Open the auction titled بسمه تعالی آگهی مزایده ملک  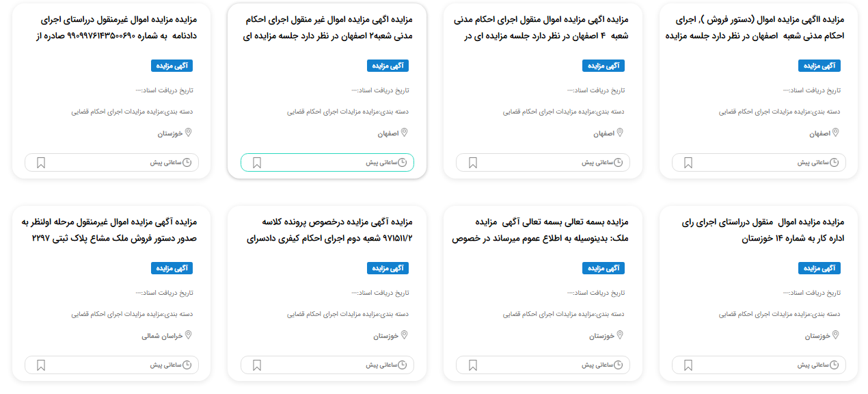pyautogui.click(x=540, y=230)
